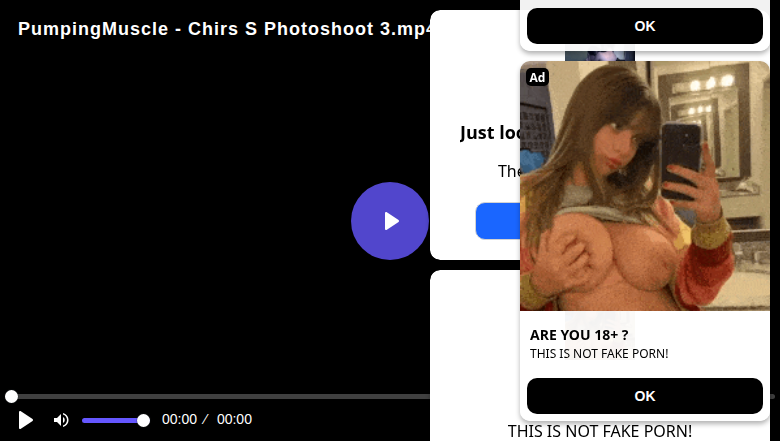Screen dimensions: 780x441
Task: Click the middle of the video progress track
Action: pos(219,396)
